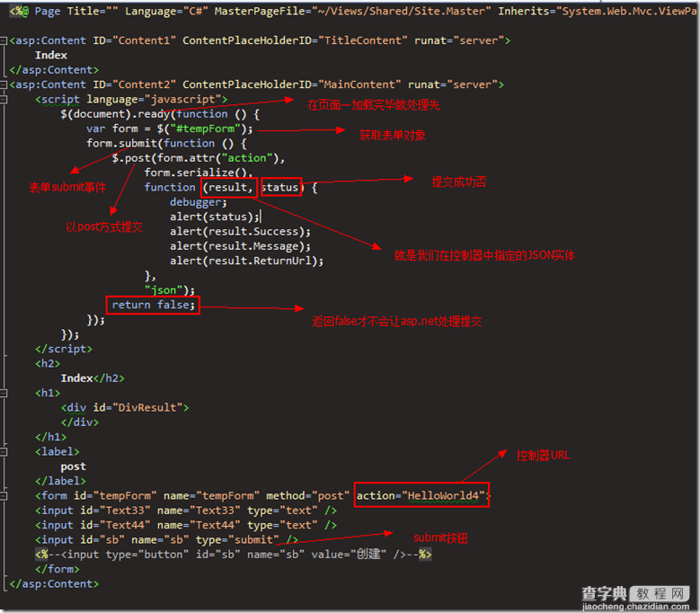This screenshot has height=613, width=700.
Task: Click the commented input type="button" line
Action: pyautogui.click(x=234, y=555)
